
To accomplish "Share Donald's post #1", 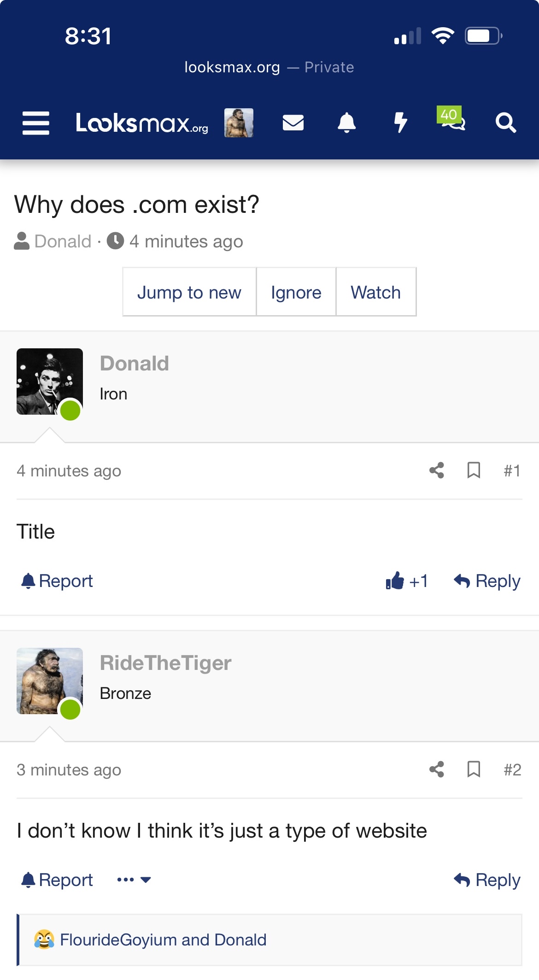I will tap(436, 470).
